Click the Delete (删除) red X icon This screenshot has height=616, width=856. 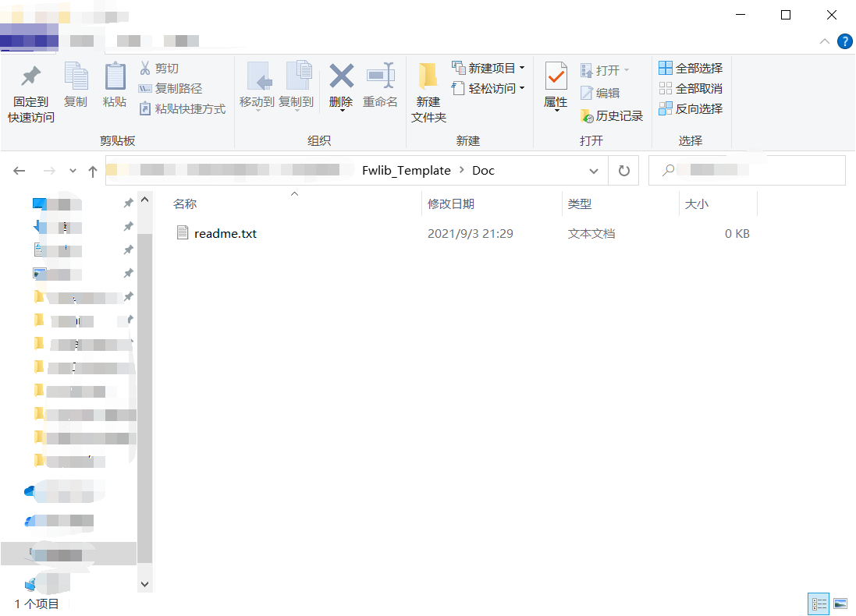[x=341, y=76]
